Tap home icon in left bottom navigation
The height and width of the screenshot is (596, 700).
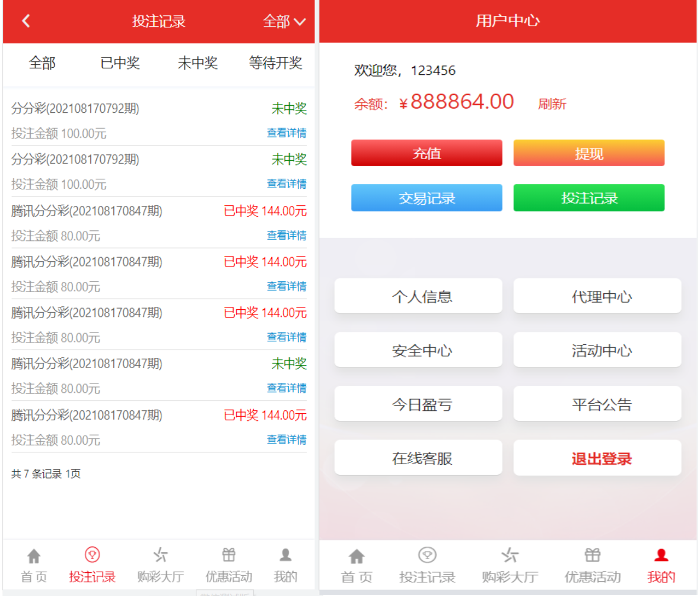[x=34, y=556]
